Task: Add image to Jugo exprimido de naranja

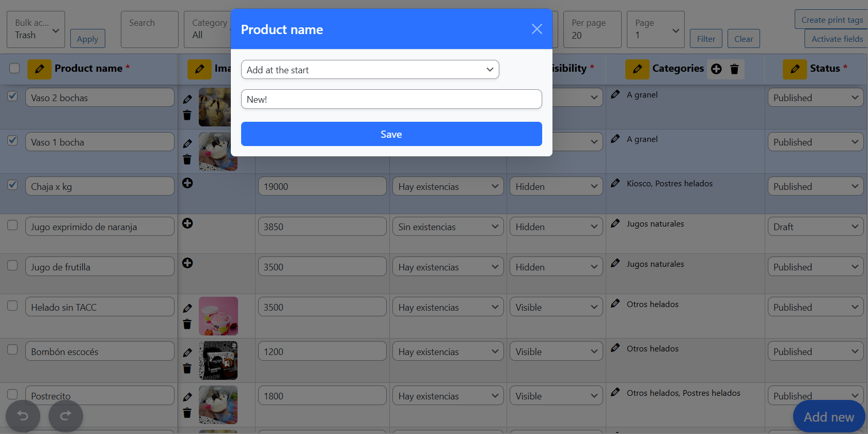Action: (x=187, y=223)
